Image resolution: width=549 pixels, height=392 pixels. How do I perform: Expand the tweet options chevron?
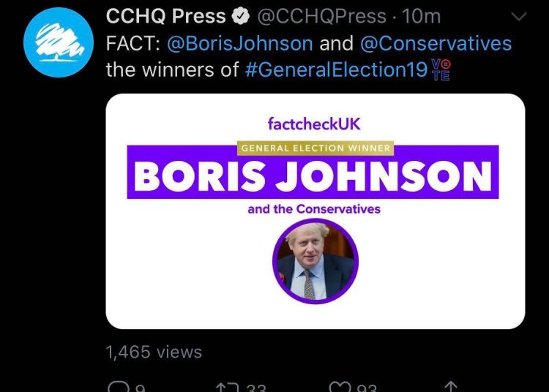pyautogui.click(x=518, y=16)
